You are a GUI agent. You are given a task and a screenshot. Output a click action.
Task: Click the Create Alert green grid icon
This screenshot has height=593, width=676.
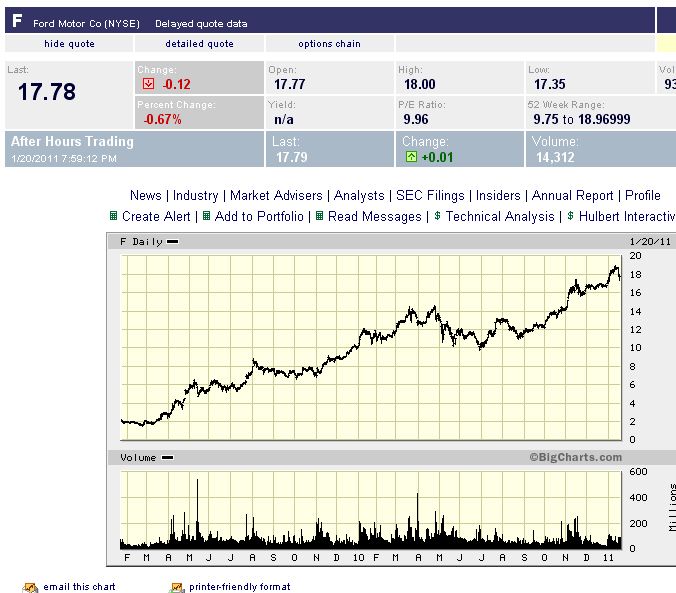tap(113, 215)
